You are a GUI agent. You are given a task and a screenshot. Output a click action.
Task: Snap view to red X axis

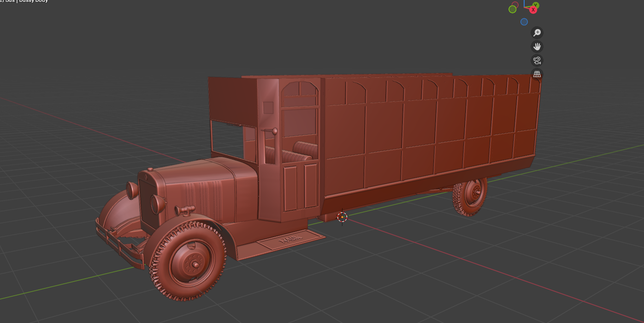(533, 10)
